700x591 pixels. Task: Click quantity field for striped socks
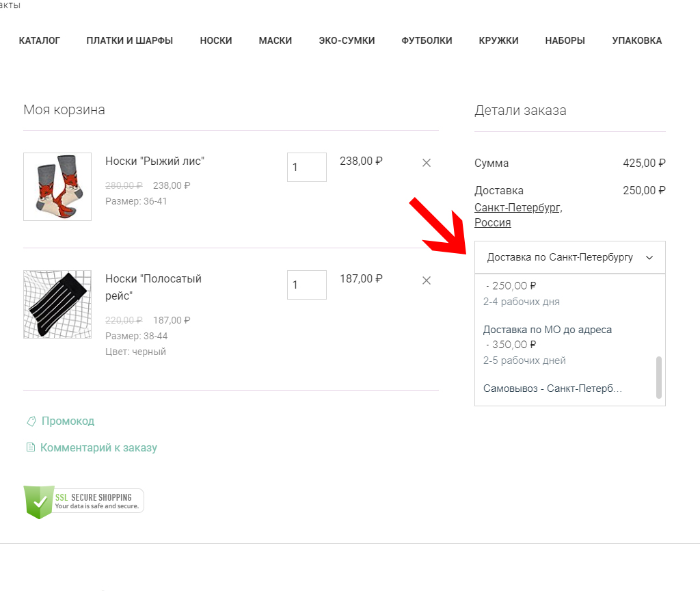pos(306,285)
